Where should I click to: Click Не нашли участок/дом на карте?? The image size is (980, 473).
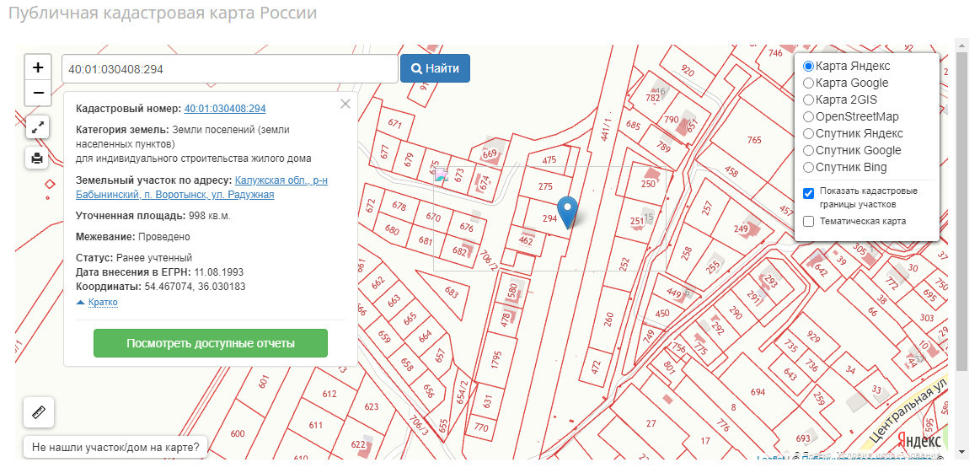point(115,448)
